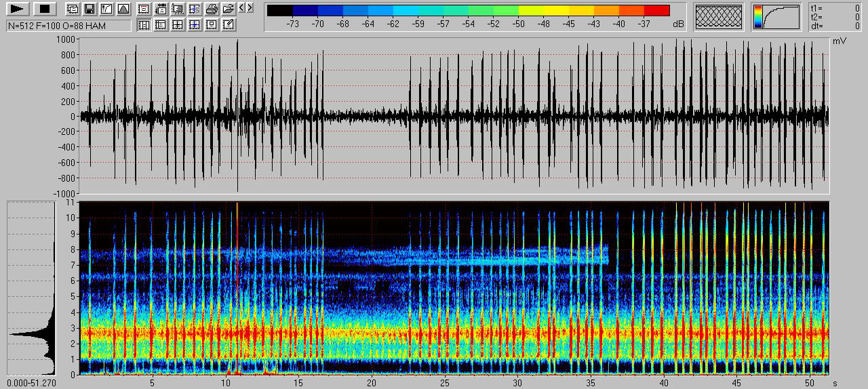Toggle the small centered square frame button
Viewport: 868px width, 389px height.
(212, 25)
